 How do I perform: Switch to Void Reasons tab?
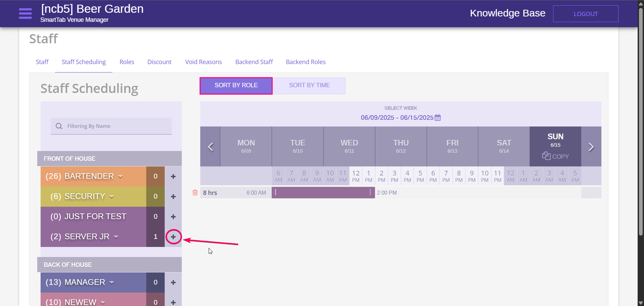coord(203,62)
